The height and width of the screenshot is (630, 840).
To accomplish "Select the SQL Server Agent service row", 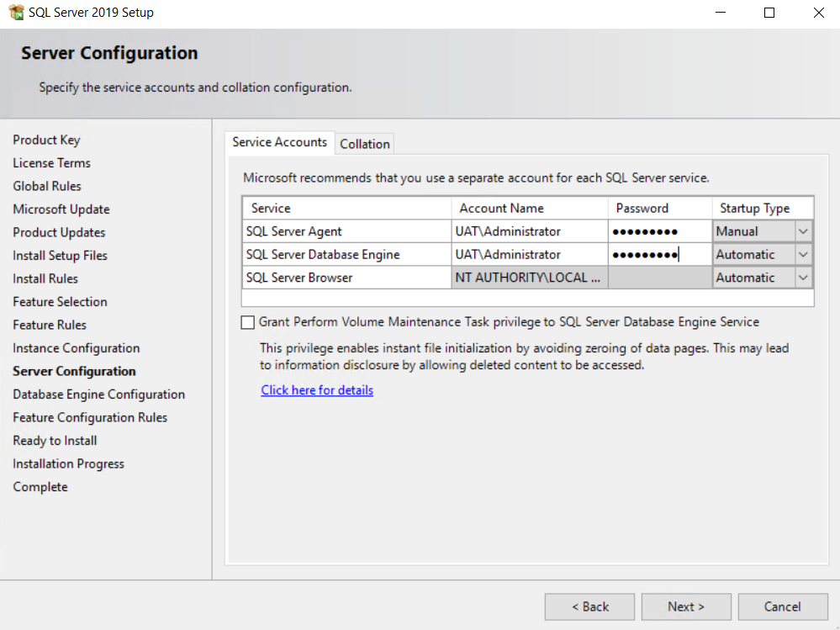I will pos(346,231).
